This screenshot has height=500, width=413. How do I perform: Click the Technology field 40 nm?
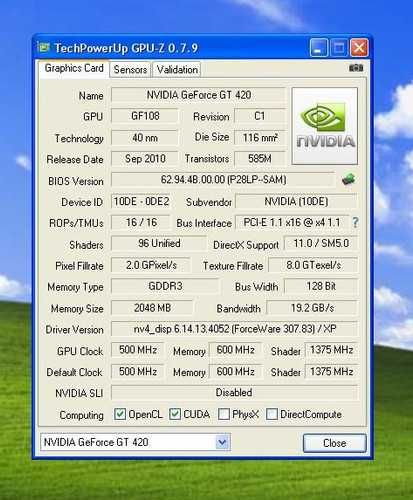145,137
